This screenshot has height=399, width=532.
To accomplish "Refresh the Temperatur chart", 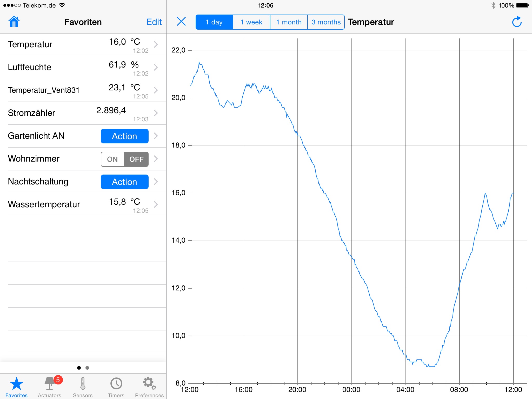I will click(517, 22).
